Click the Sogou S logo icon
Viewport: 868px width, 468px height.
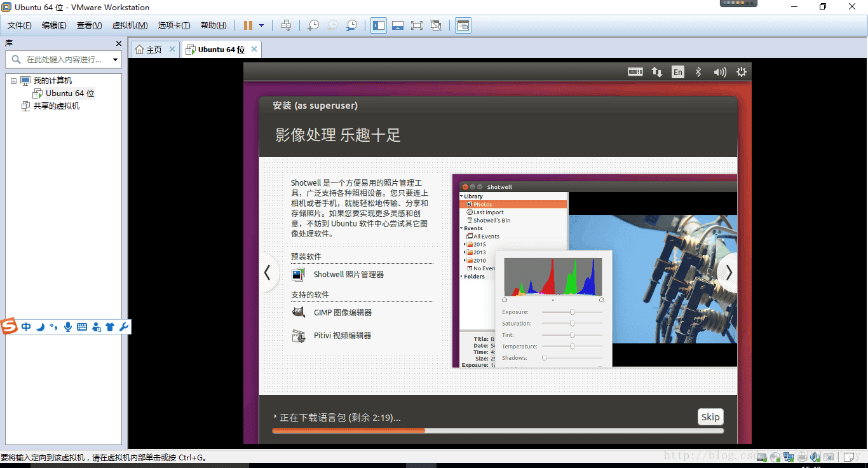coord(10,327)
